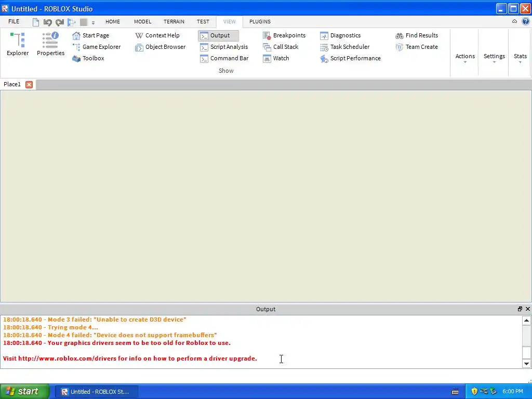Image resolution: width=532 pixels, height=399 pixels.
Task: Open Game Explorer
Action: (x=96, y=47)
